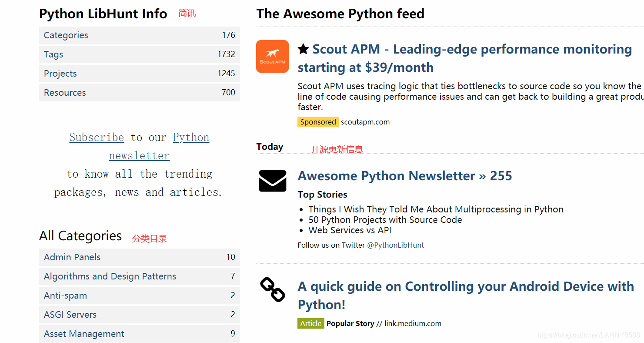Click the Scout APM description paragraph

(x=470, y=97)
